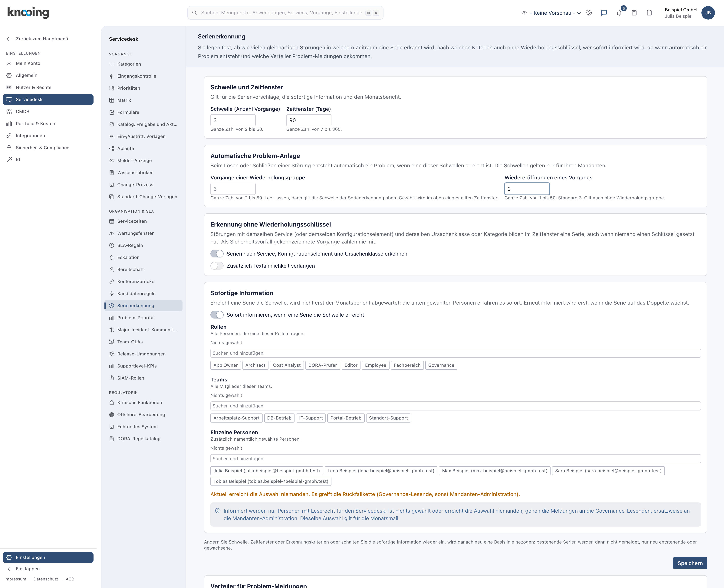Open KI magic wand entry
Viewport: 724px width, 588px height.
(48, 160)
